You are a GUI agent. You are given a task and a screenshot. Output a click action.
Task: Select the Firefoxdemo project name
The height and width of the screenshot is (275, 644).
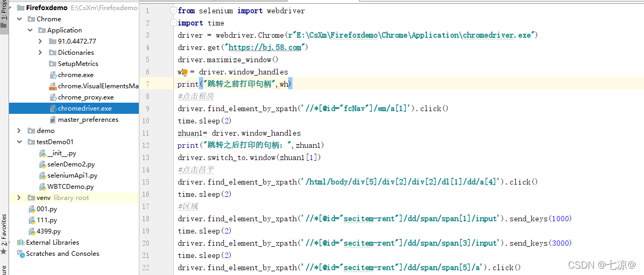tap(47, 8)
